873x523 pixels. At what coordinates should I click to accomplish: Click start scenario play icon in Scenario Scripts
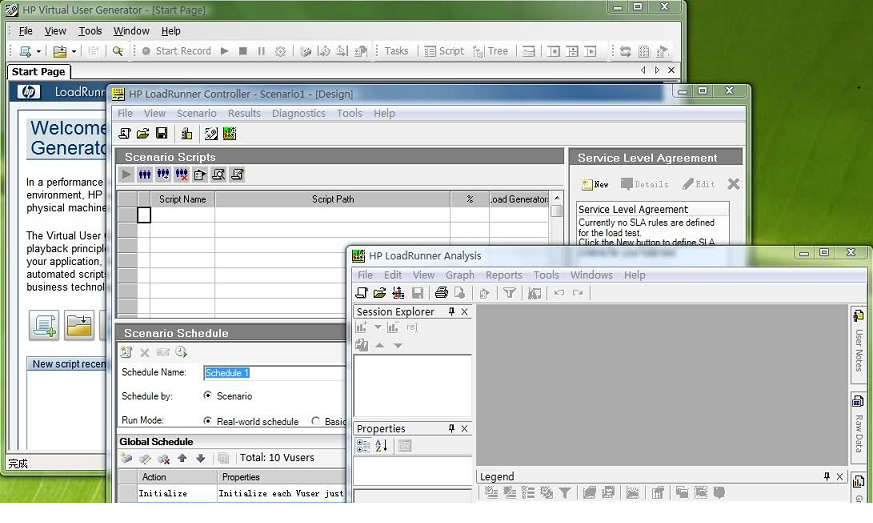126,175
